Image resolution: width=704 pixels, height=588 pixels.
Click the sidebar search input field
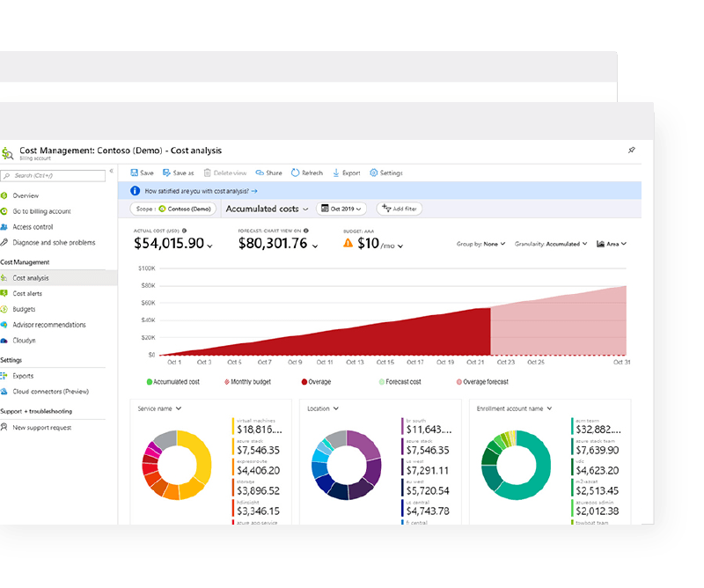pos(53,176)
